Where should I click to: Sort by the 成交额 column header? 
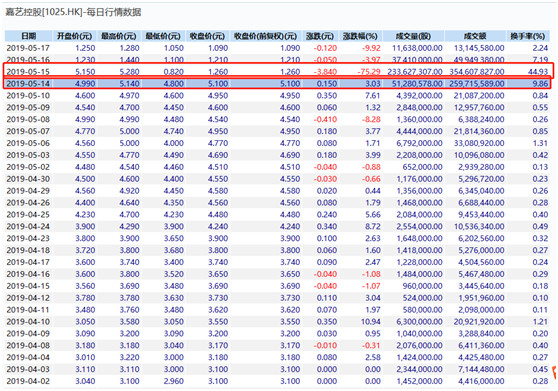(475, 36)
